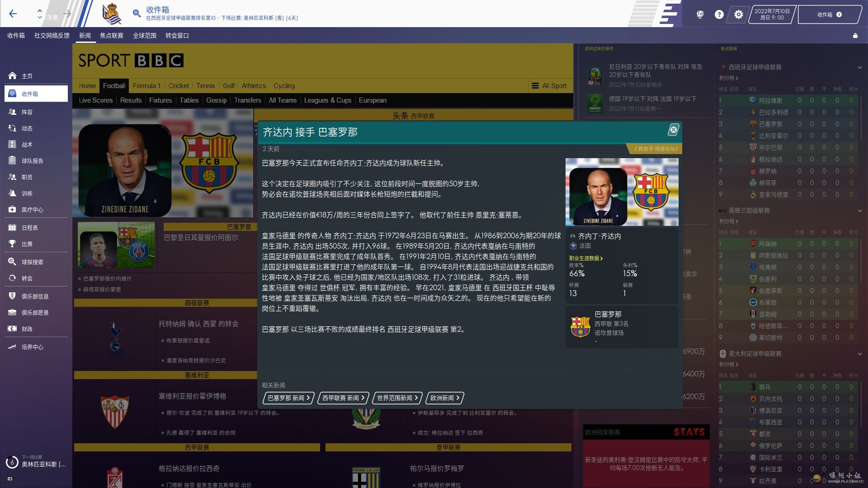Click the Real Sociedad club crest
Screen dimensions: 868x488
click(x=112, y=14)
